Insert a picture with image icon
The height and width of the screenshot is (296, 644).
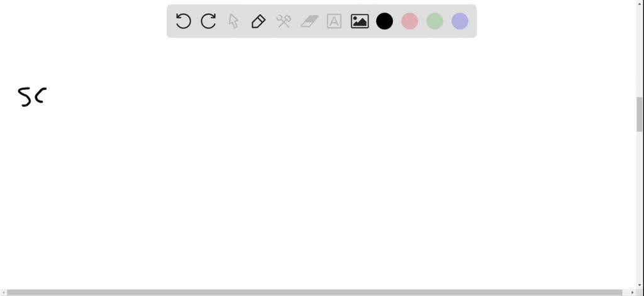tap(359, 21)
